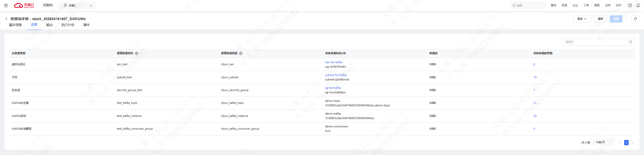Viewport: 644px width, 155px height.
Task: Open the hamburger navigation menu
Action: point(6,5)
